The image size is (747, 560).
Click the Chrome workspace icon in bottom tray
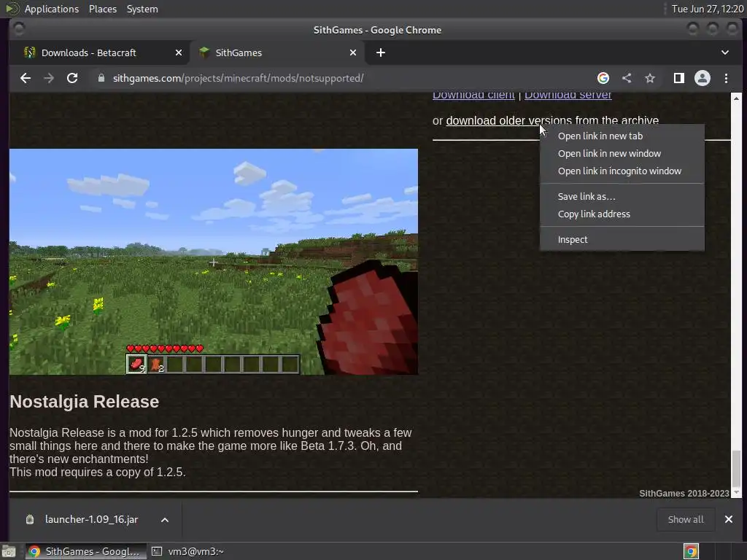click(x=692, y=551)
